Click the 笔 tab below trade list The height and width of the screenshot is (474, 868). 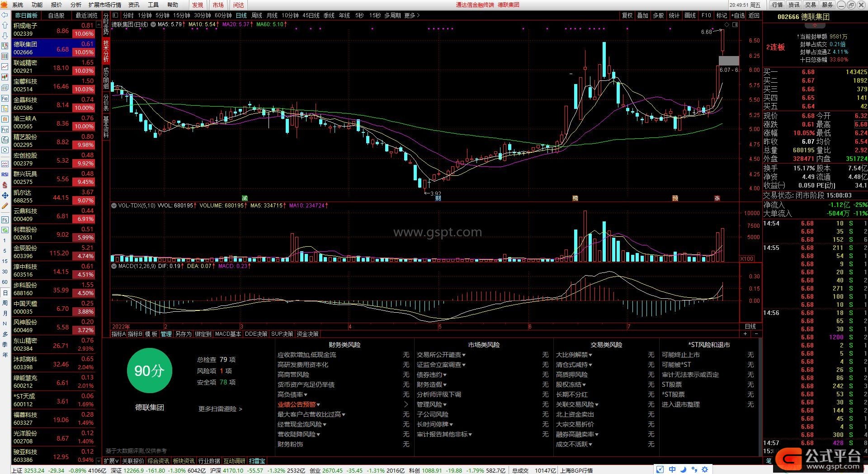coord(769,460)
